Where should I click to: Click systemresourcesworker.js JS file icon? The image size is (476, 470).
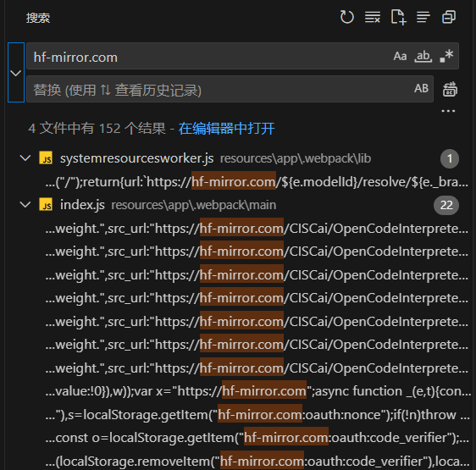point(46,158)
